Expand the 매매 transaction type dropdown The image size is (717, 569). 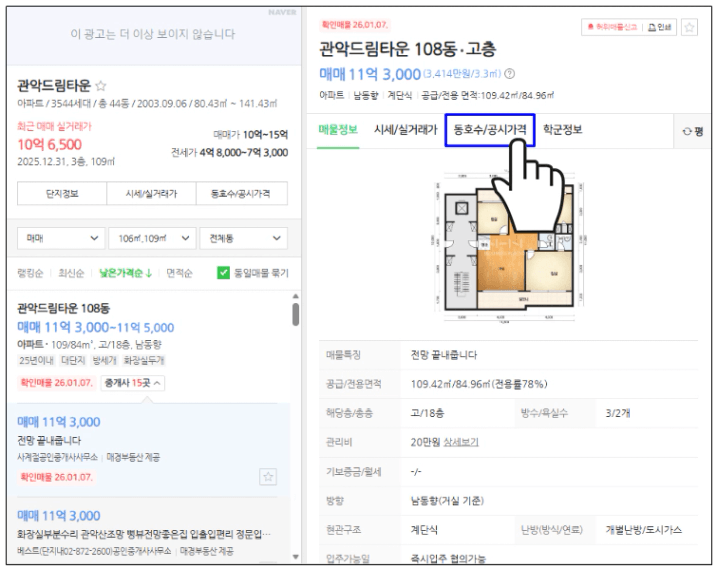(x=61, y=238)
